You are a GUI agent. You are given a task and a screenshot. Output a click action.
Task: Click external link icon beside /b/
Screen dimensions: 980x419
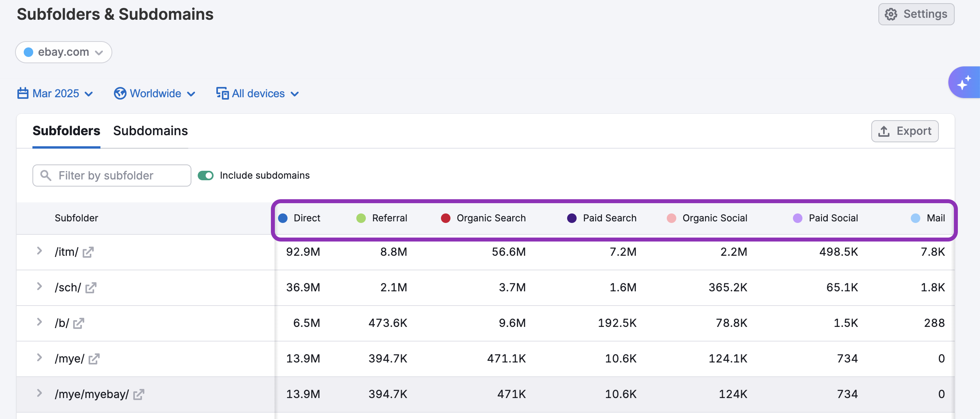79,323
